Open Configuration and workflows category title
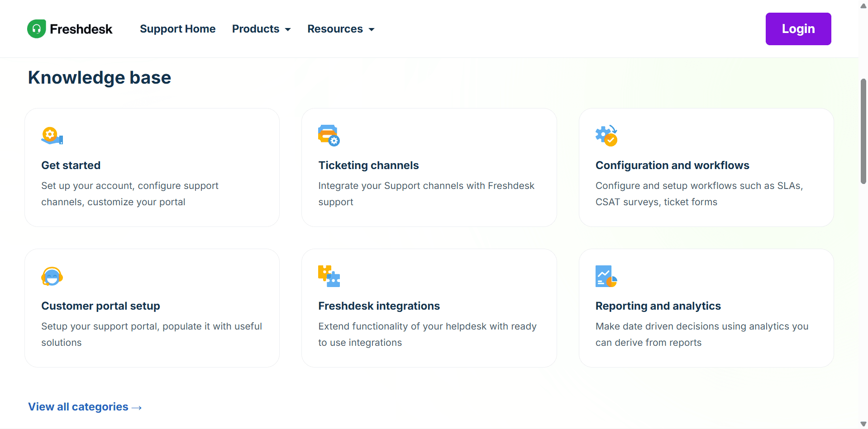The height and width of the screenshot is (429, 868). coord(672,165)
